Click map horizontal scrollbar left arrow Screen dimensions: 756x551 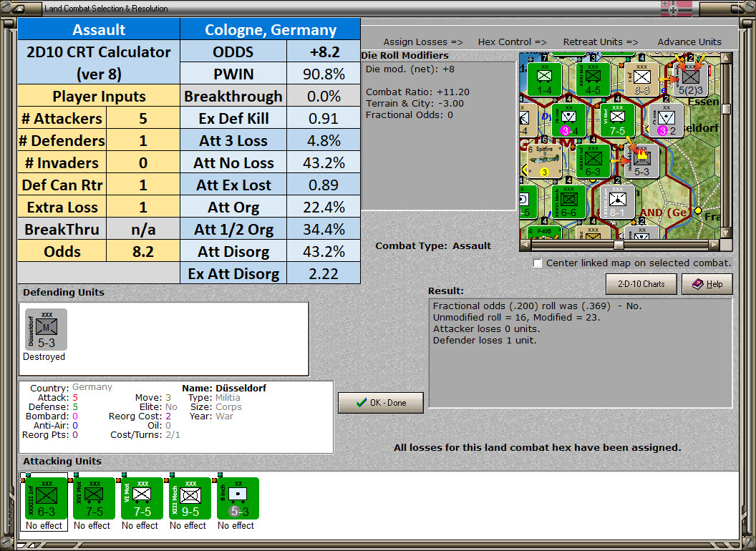coord(525,245)
